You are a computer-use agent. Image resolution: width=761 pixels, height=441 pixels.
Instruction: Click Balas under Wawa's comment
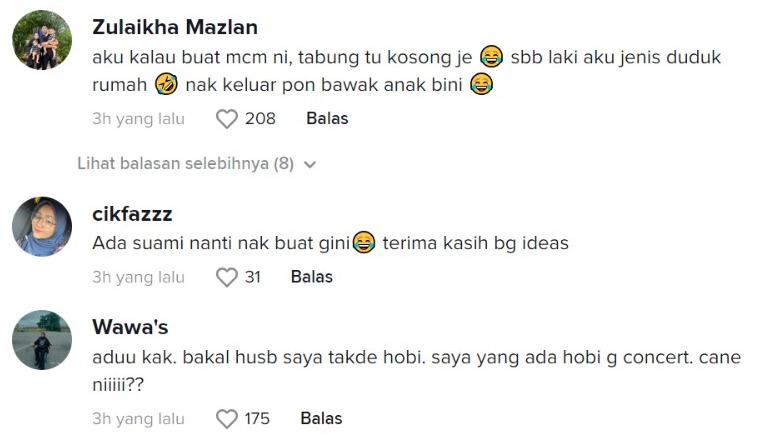321,419
